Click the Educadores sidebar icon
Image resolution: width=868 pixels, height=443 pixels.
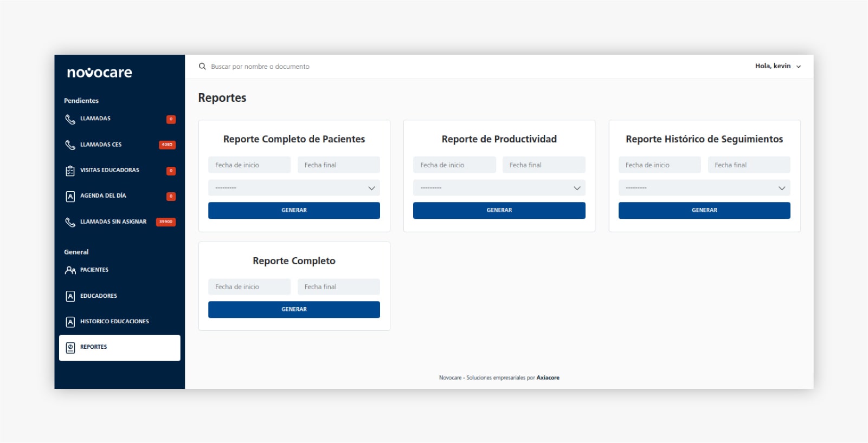70,296
